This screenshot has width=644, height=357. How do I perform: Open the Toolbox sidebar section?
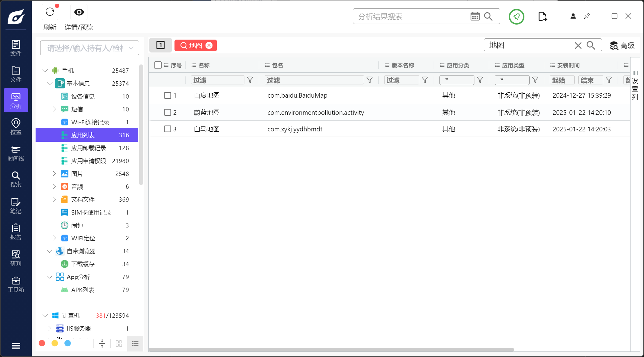[x=16, y=284]
